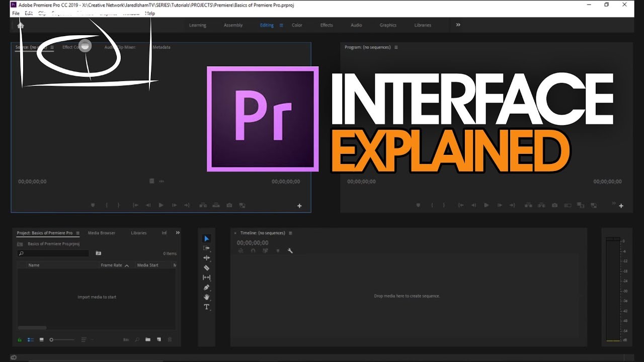Click Drag Video Only icon in Source monitor
644x362 pixels.
151,181
